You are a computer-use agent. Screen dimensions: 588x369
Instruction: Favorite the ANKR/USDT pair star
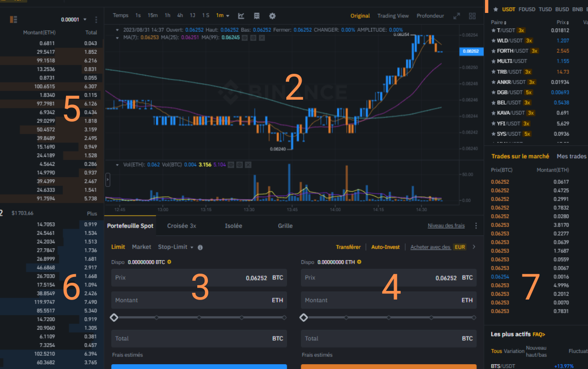coord(494,82)
